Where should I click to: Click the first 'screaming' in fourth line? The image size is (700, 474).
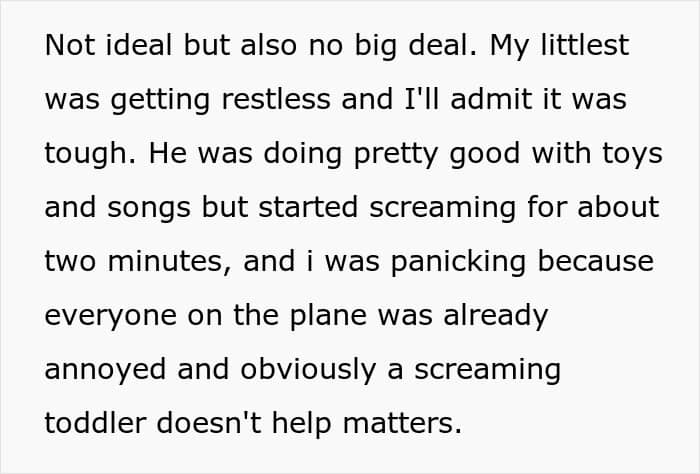click(442, 208)
